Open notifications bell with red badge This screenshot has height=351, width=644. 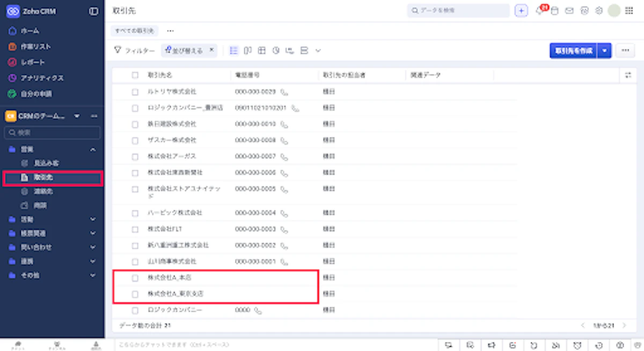540,11
